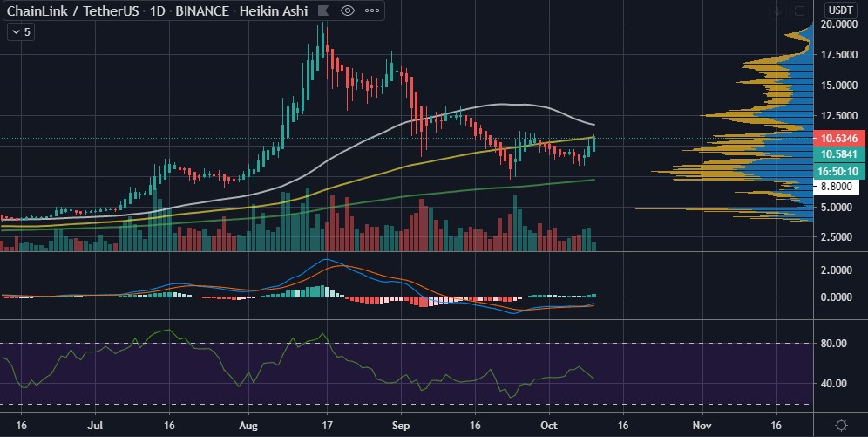Click the flag marker icon in the legend
The width and height of the screenshot is (868, 437).
323,10
